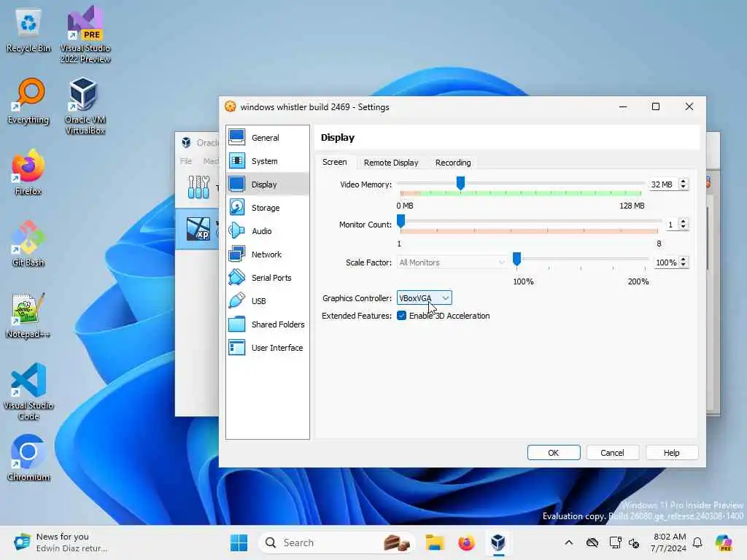Expand the Graphics Controller dropdown
This screenshot has width=747, height=560.
coord(424,298)
